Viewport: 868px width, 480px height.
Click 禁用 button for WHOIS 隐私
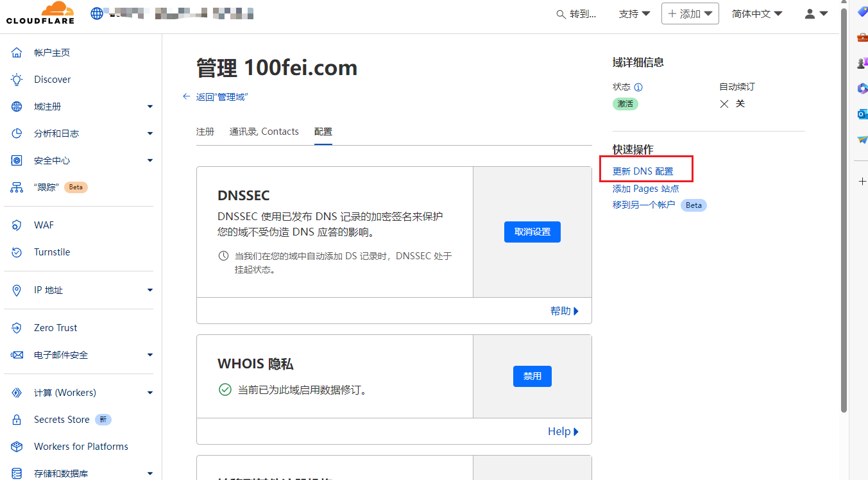pos(532,376)
